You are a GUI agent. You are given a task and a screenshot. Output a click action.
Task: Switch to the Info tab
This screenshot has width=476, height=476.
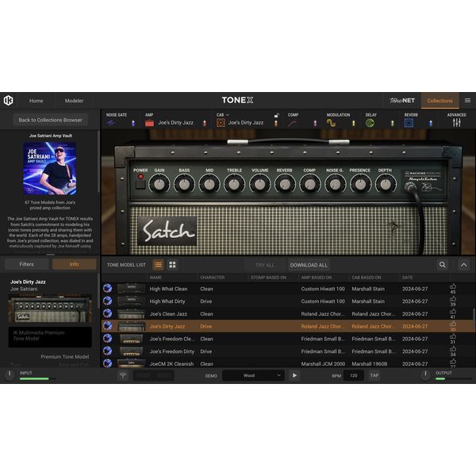pyautogui.click(x=74, y=264)
